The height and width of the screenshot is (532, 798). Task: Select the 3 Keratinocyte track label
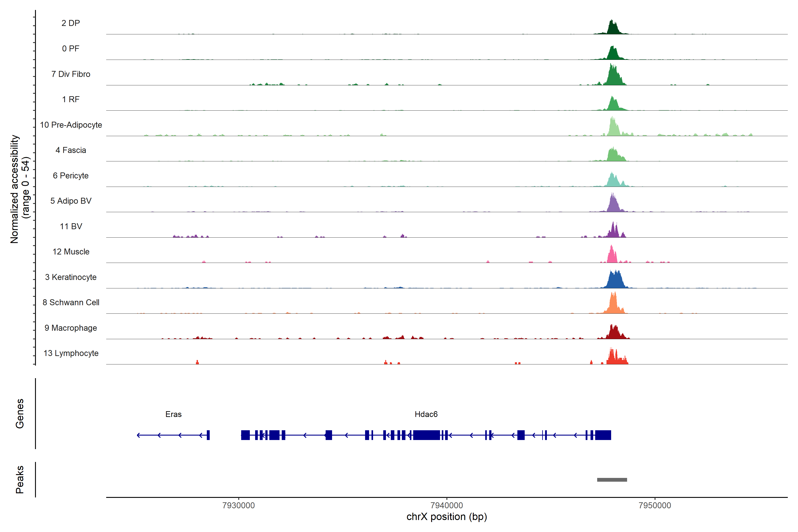coord(70,277)
